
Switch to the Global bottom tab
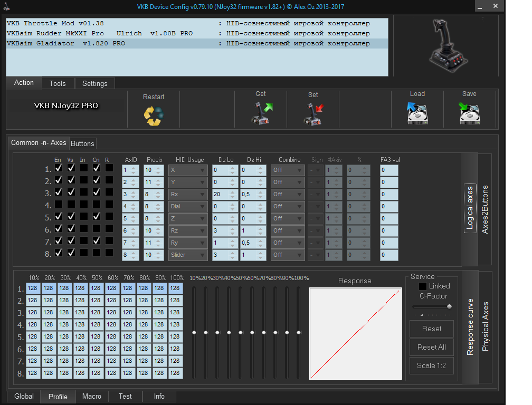(x=24, y=396)
